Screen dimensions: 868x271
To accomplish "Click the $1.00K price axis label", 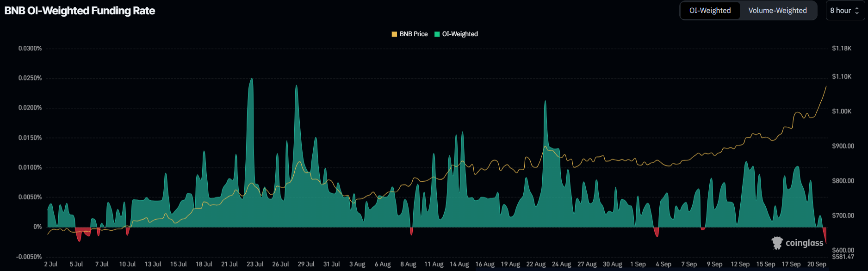I will [x=842, y=111].
